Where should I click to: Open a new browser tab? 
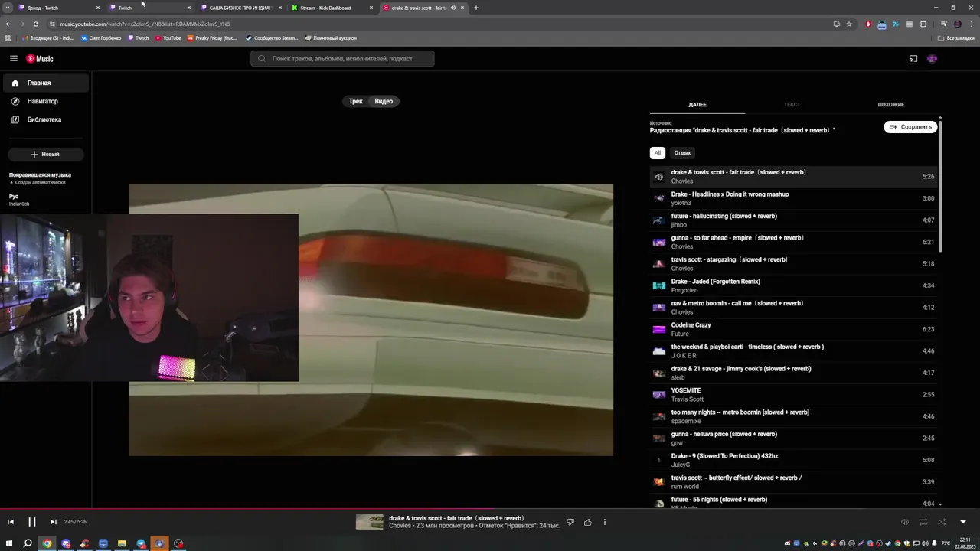pyautogui.click(x=475, y=8)
